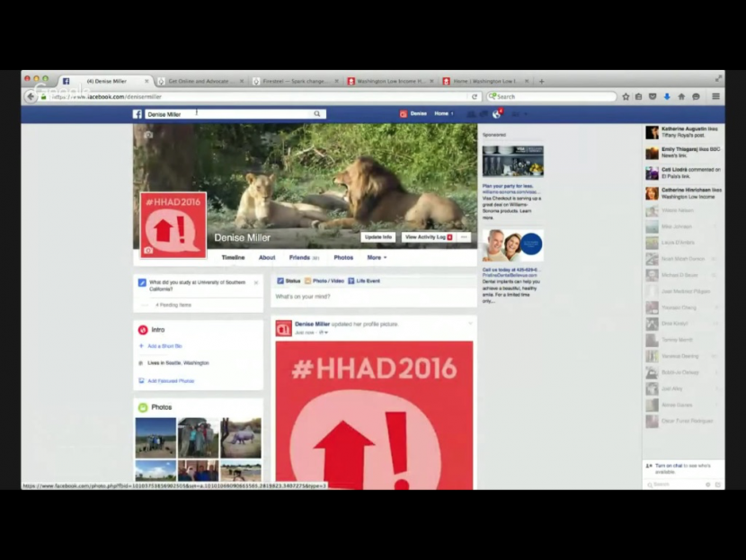
Task: Click the Life Event icon in composer
Action: coord(351,281)
